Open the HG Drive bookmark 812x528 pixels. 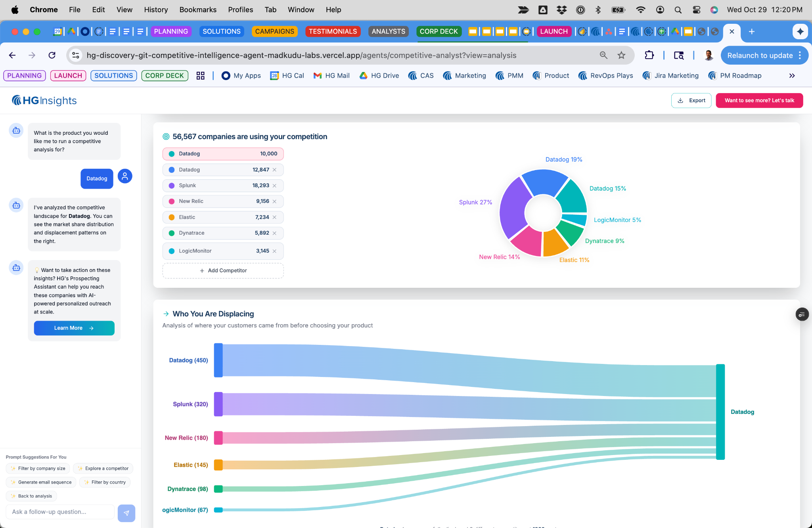[x=379, y=76]
